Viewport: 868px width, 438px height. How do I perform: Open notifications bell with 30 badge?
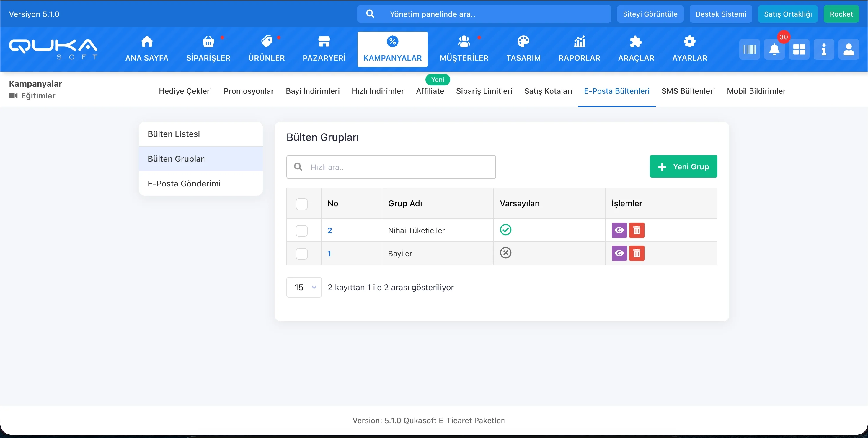point(774,50)
